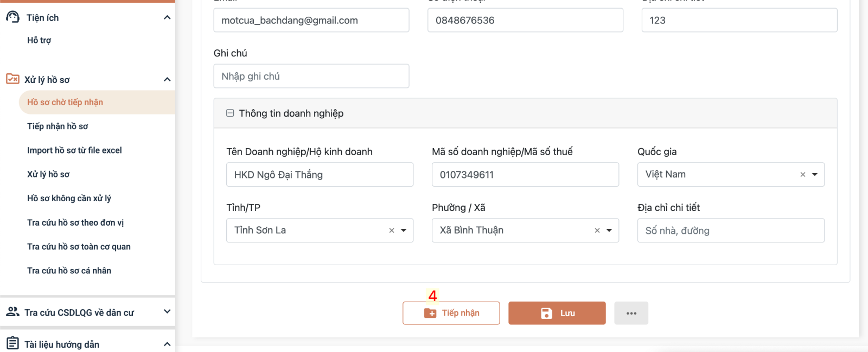Image resolution: width=868 pixels, height=352 pixels.
Task: Open the three-dots more options button
Action: [631, 313]
